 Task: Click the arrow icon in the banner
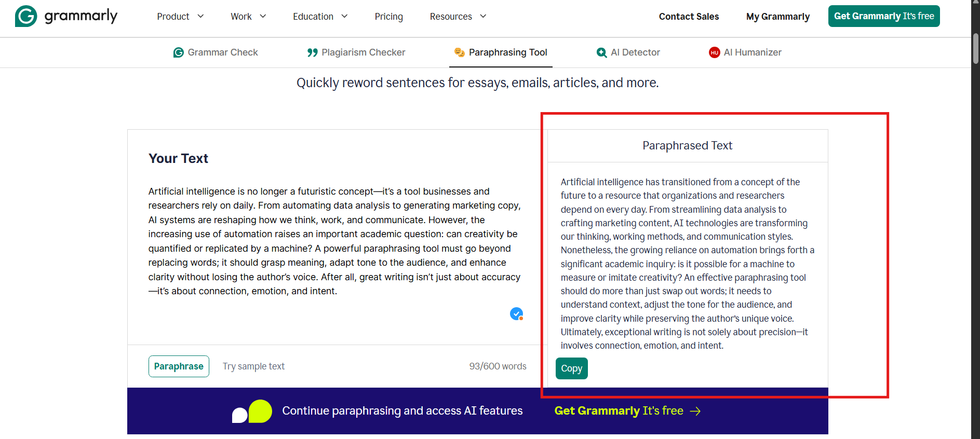coord(695,411)
